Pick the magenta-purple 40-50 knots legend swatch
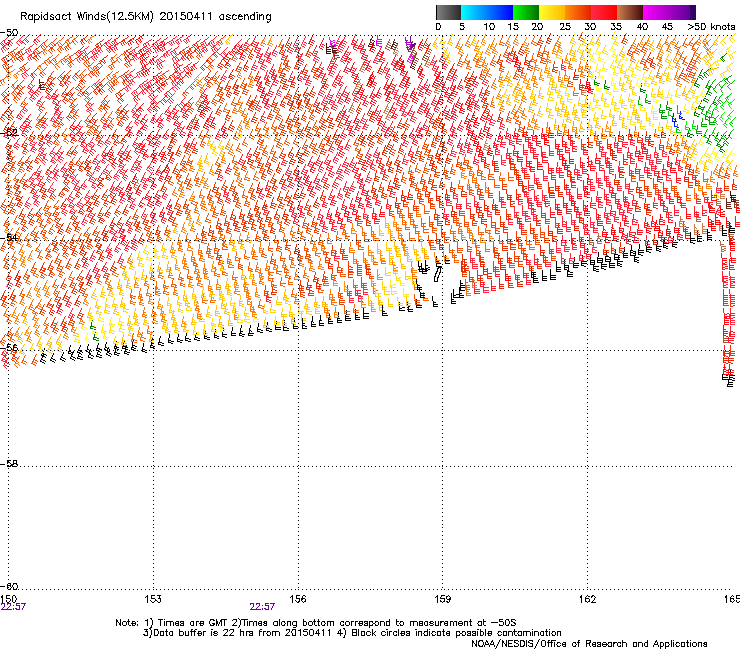 tap(669, 12)
